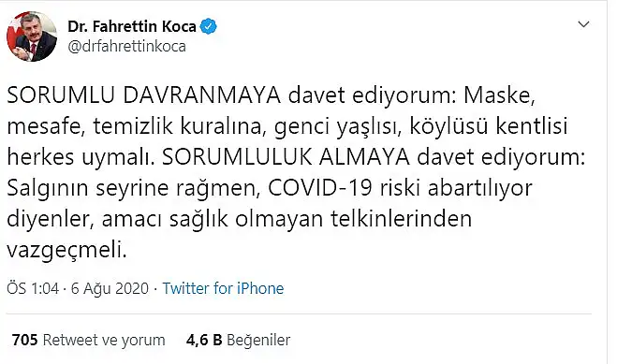The image size is (617, 364).
Task: View the 4,6 B likes count
Action: coord(204,340)
